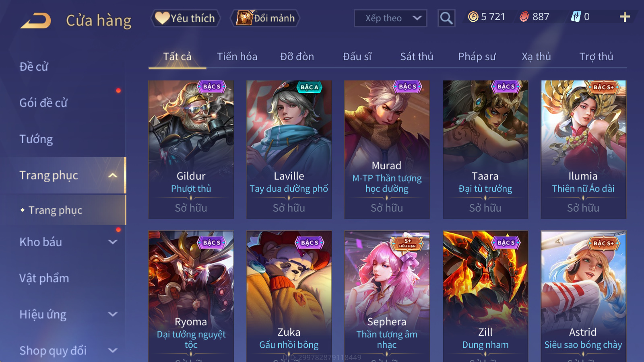
Task: Click the heart icon for Yêu thích
Action: pos(162,18)
